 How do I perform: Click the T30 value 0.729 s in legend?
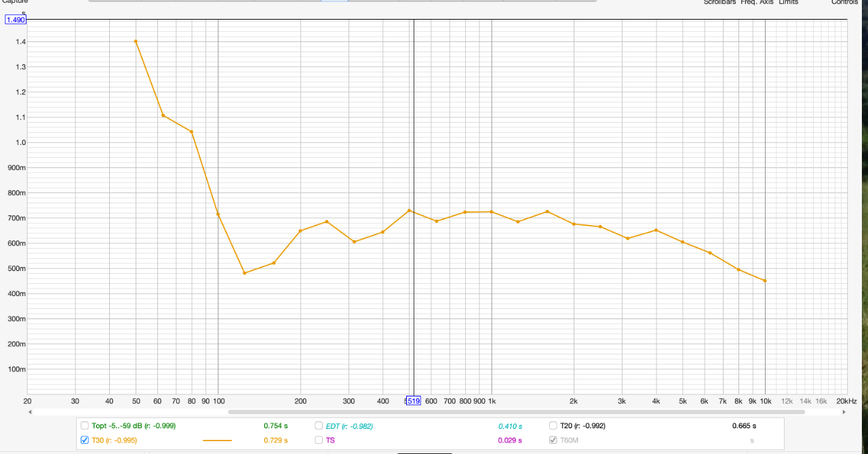[275, 440]
